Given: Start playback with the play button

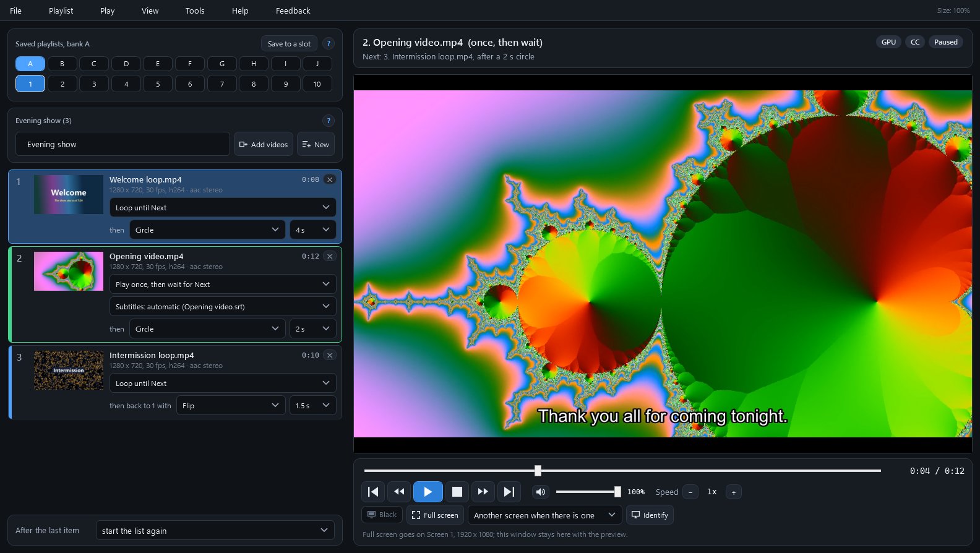Looking at the screenshot, I should click(428, 492).
